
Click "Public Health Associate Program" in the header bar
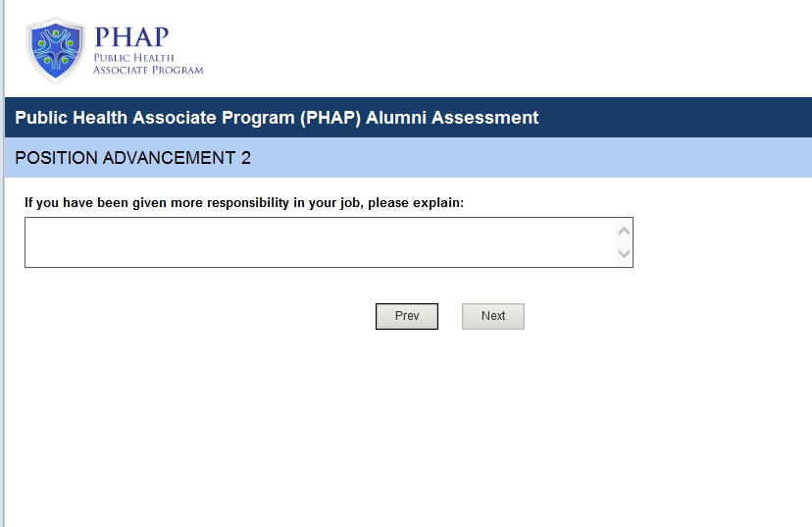coord(155,118)
